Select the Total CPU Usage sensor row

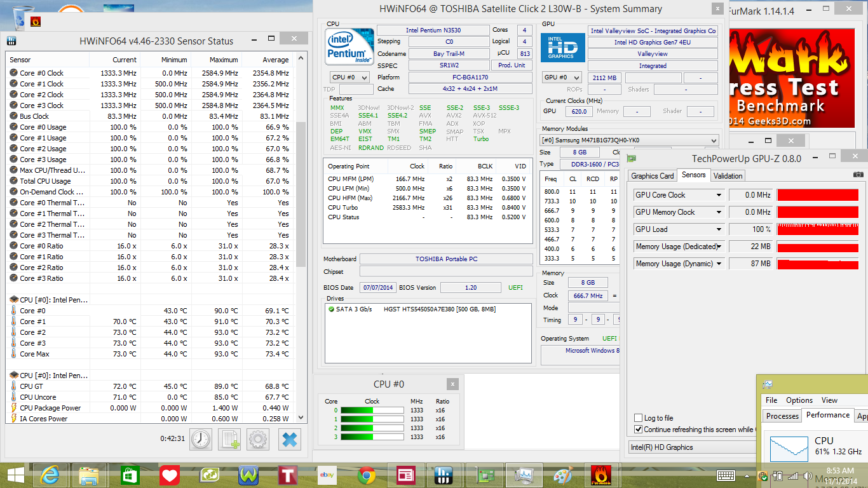[x=149, y=181]
